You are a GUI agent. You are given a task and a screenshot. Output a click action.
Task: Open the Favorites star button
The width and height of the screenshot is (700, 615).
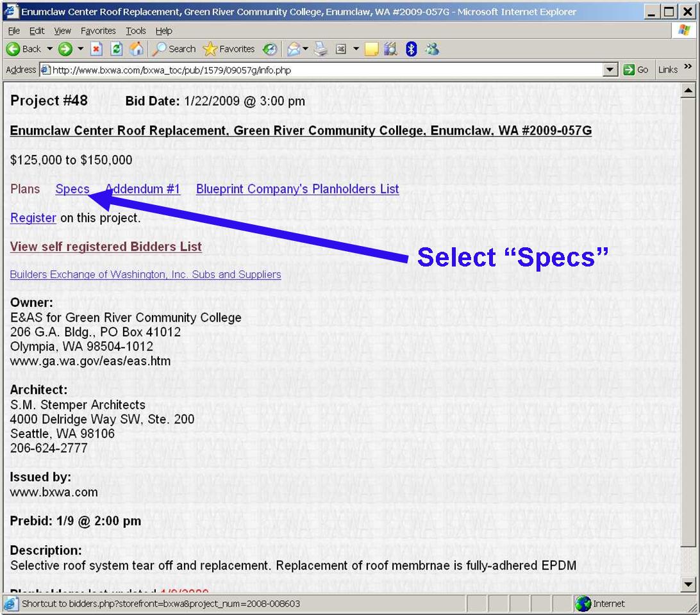pos(229,49)
